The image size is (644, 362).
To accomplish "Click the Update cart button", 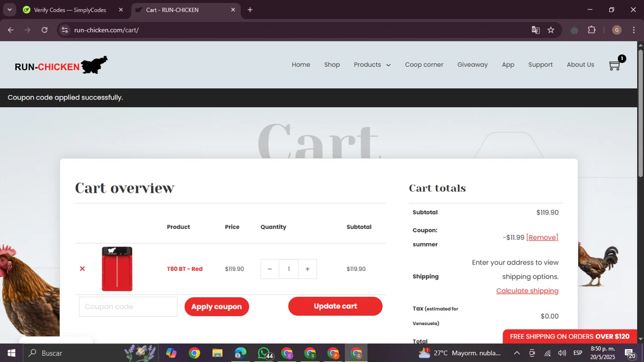I will [x=335, y=306].
